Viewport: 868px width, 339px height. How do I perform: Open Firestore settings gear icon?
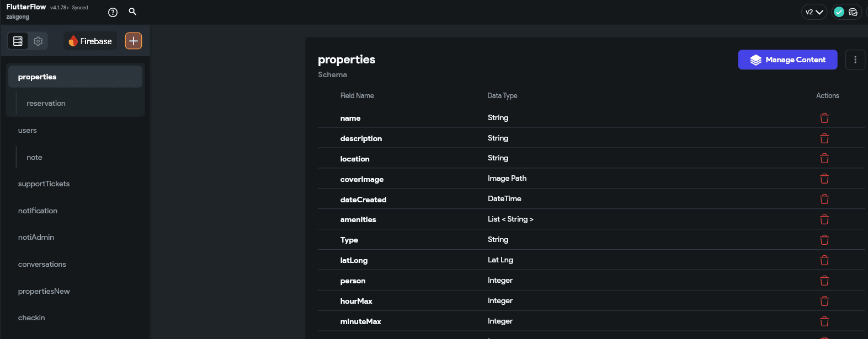point(38,41)
